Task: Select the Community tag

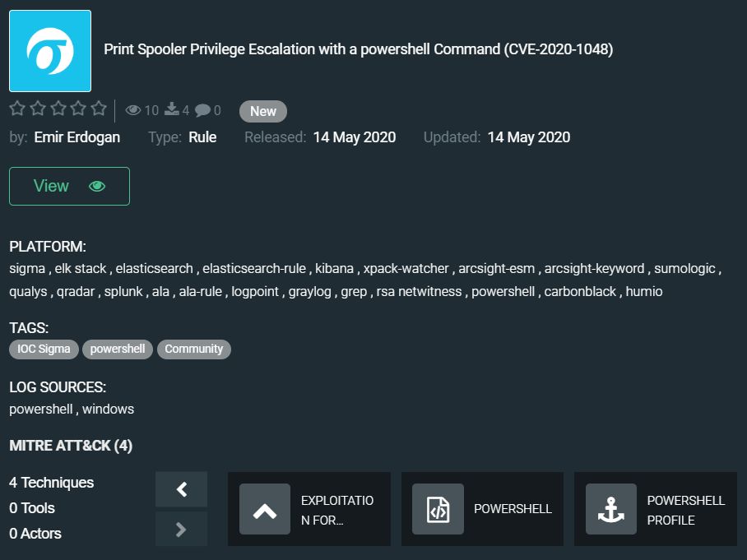Action: pyautogui.click(x=194, y=349)
